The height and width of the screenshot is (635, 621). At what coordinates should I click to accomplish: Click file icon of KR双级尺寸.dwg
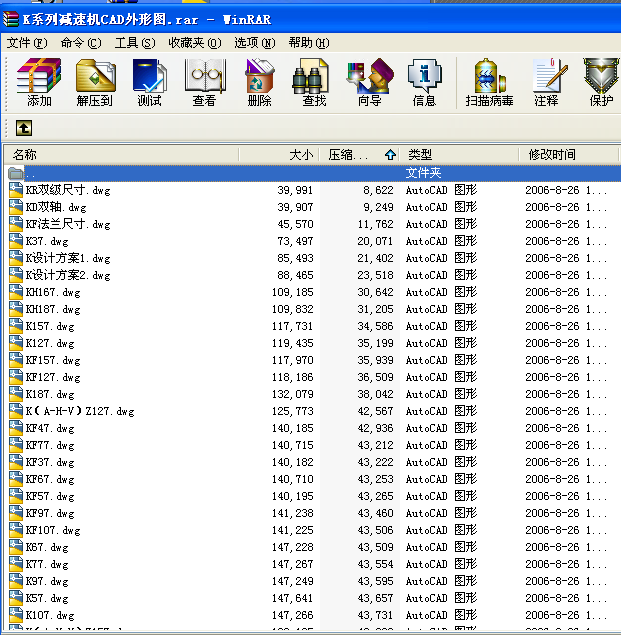pyautogui.click(x=16, y=190)
